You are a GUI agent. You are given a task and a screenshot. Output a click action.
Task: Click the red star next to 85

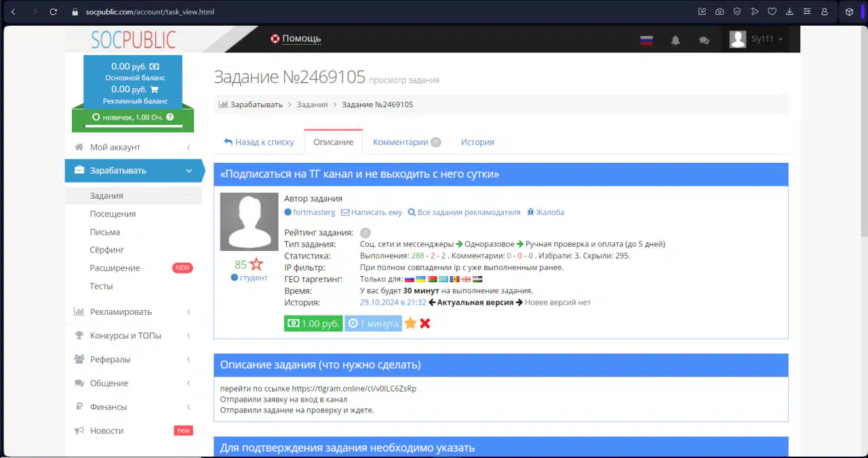[x=256, y=265]
